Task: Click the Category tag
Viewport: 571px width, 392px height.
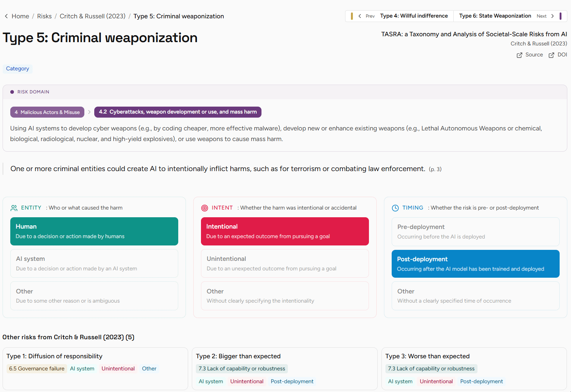Action: click(x=18, y=69)
